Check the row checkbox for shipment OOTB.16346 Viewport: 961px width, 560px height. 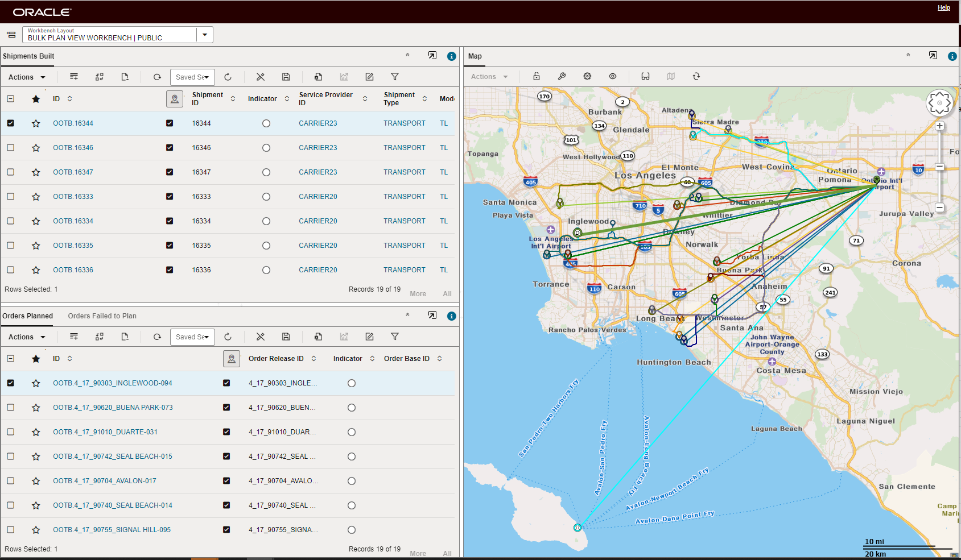pyautogui.click(x=11, y=148)
